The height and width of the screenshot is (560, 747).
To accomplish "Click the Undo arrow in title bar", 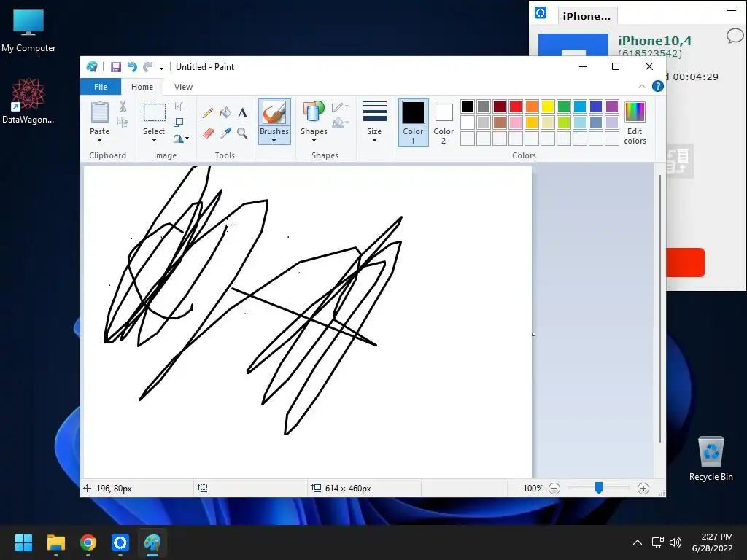I will click(x=132, y=67).
